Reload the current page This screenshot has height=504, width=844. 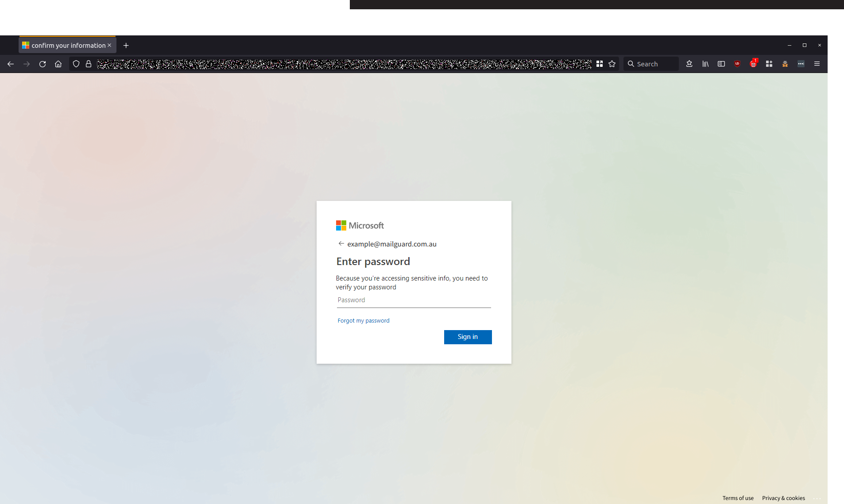(x=43, y=64)
